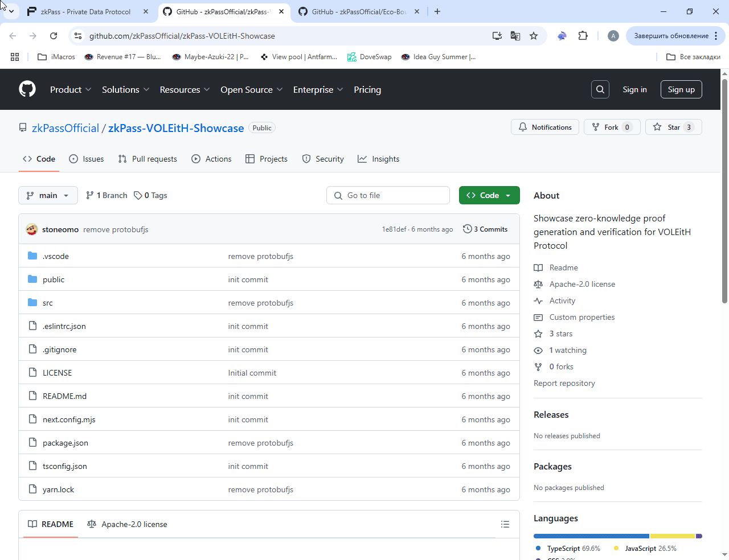
Task: Open .eslintrc.json file
Action: click(64, 326)
